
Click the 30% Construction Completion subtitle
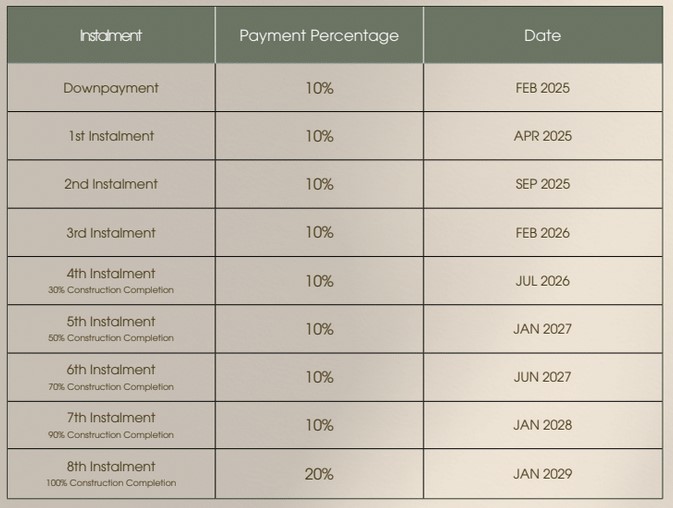coord(111,290)
